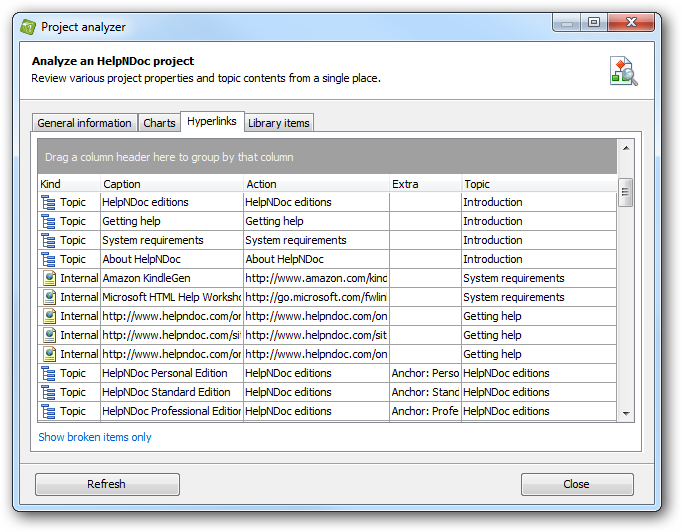The image size is (682, 532).
Task: Click the scroll down arrow of the hyperlinks list
Action: (626, 414)
